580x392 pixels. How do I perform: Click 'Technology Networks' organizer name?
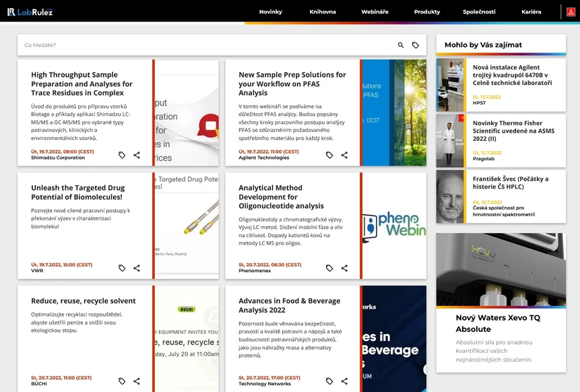[265, 384]
